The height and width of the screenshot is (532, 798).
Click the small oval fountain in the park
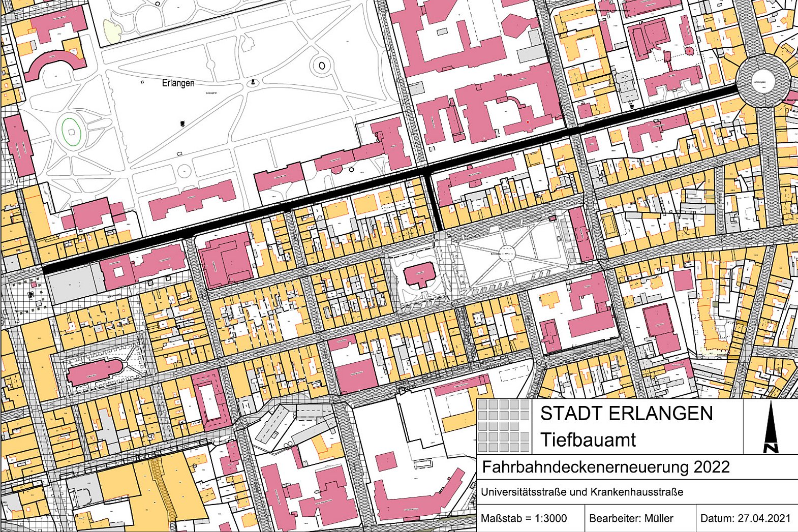coord(322,66)
